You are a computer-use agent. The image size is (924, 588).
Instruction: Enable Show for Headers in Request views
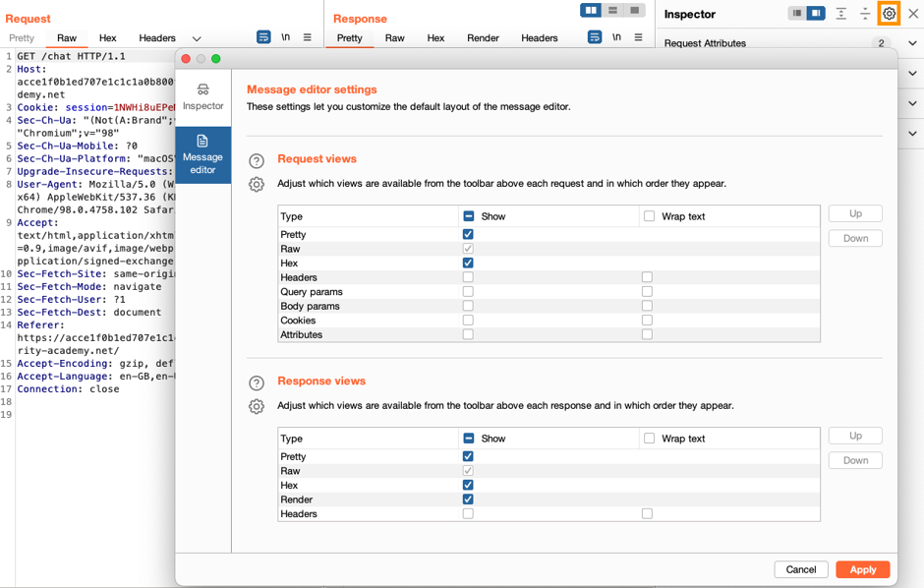(x=468, y=277)
